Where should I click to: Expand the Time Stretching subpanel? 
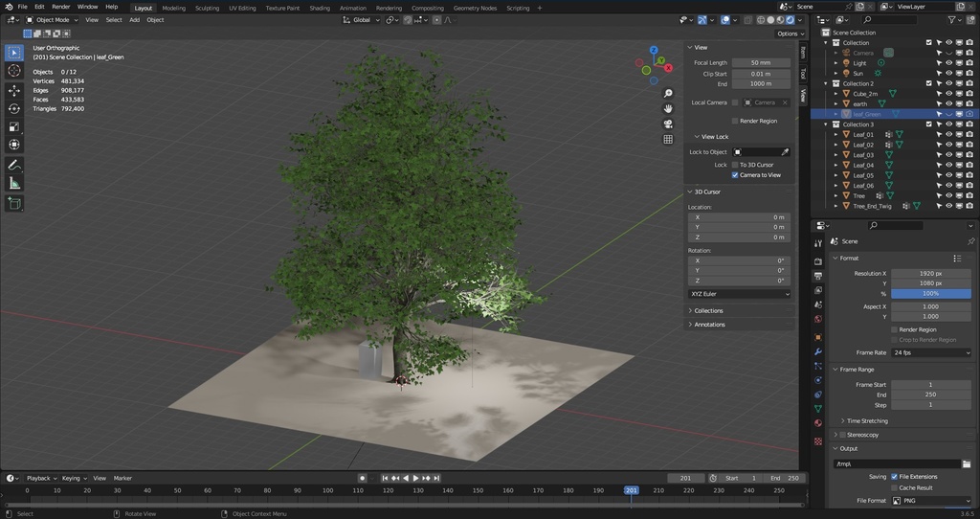coord(867,420)
